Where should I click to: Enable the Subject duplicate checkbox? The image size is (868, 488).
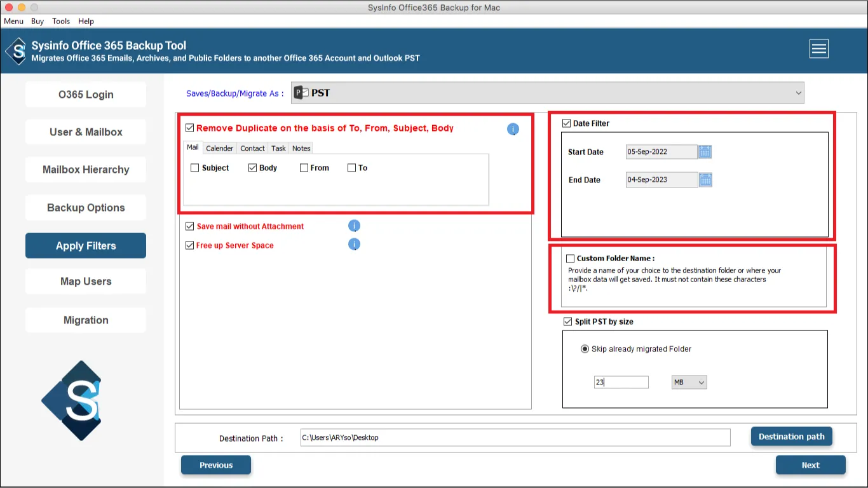coord(195,168)
